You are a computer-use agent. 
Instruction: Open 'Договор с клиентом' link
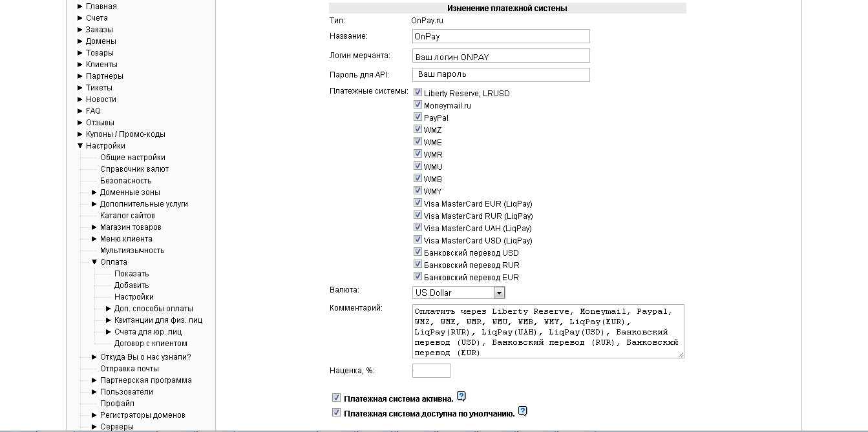tap(151, 344)
